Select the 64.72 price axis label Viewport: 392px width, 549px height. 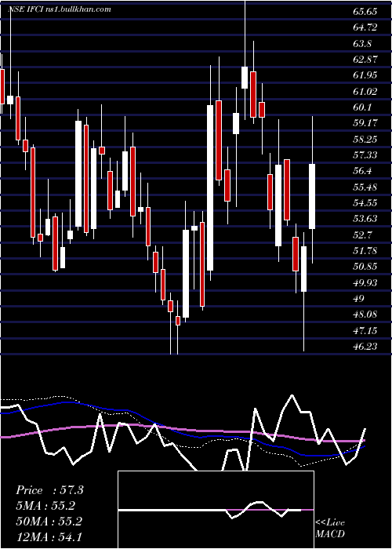pos(365,27)
